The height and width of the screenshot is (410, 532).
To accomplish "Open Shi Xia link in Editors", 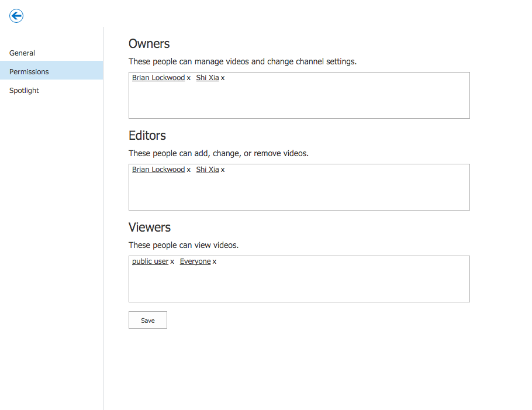I will 208,170.
